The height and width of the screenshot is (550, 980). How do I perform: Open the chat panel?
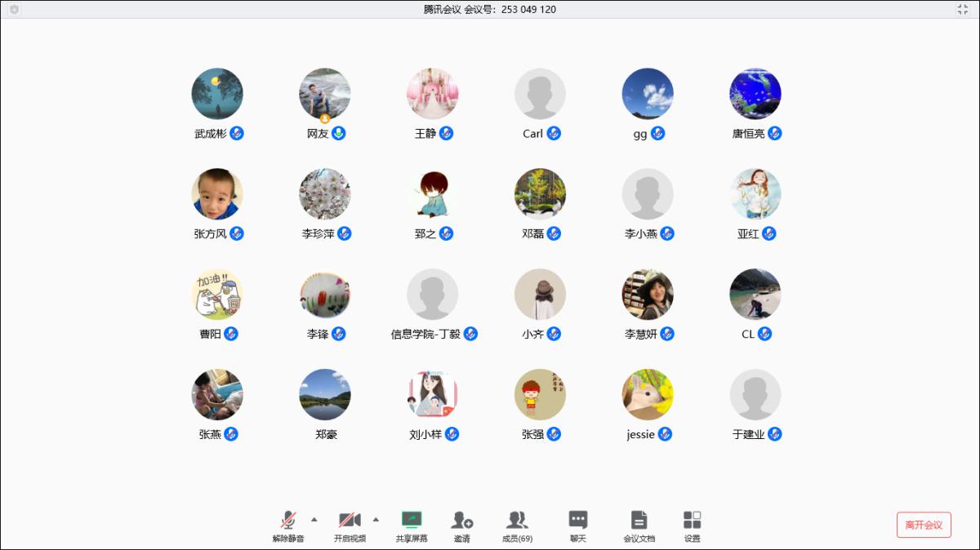[x=578, y=520]
